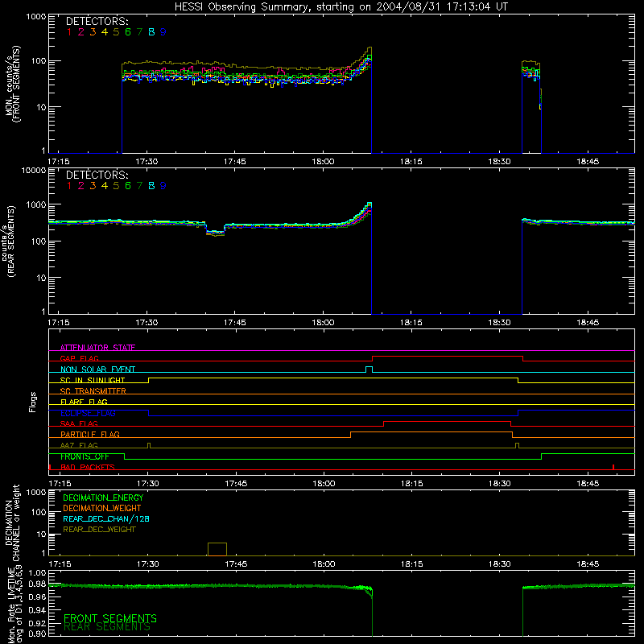Select red detector 1 in front segments legend

pos(69,32)
